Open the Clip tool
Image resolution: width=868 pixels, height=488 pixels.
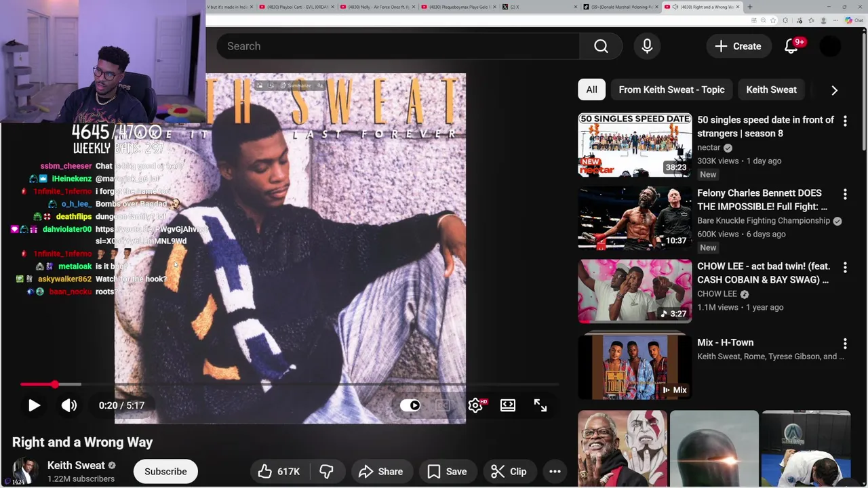click(x=509, y=472)
